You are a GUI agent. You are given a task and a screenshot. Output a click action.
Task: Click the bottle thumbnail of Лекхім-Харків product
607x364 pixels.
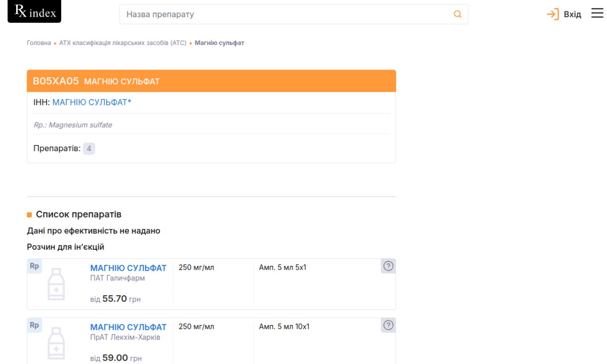[56, 343]
